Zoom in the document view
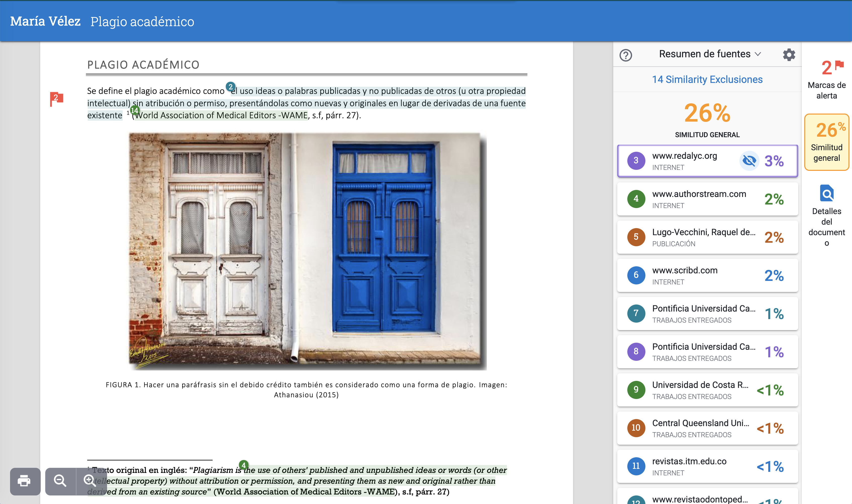The height and width of the screenshot is (504, 852). pyautogui.click(x=90, y=481)
